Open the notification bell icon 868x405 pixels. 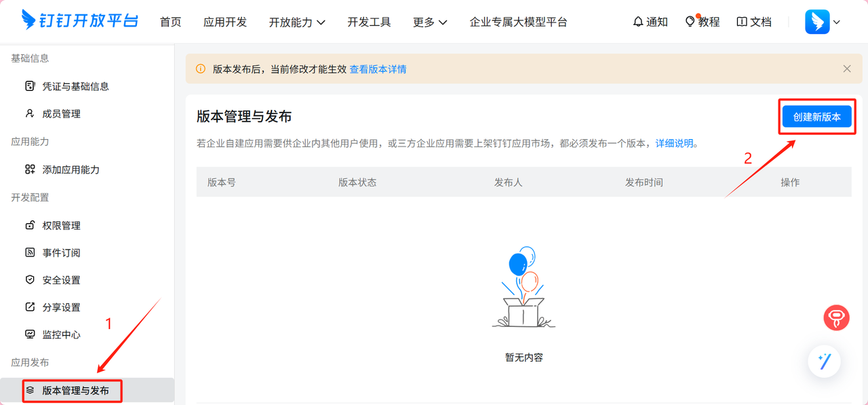point(638,22)
